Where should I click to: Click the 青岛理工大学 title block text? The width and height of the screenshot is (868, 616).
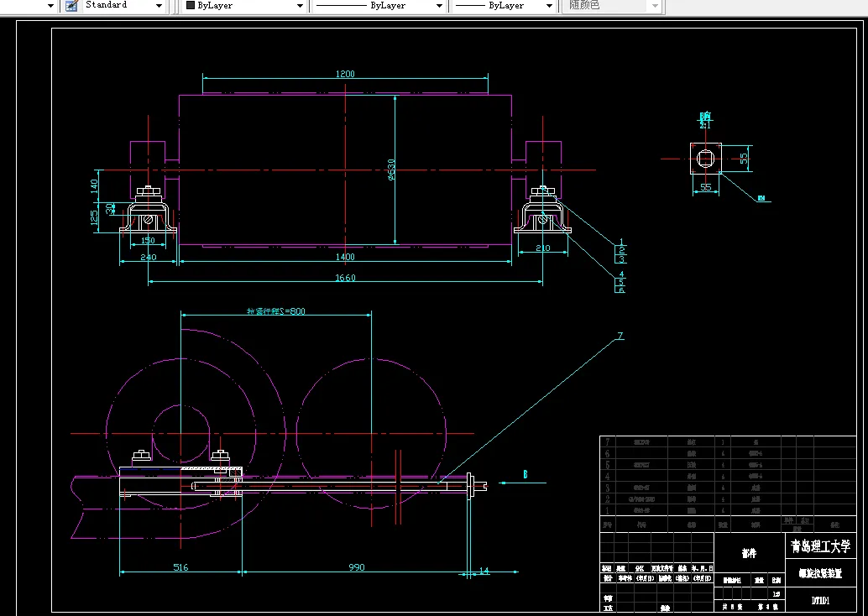820,547
